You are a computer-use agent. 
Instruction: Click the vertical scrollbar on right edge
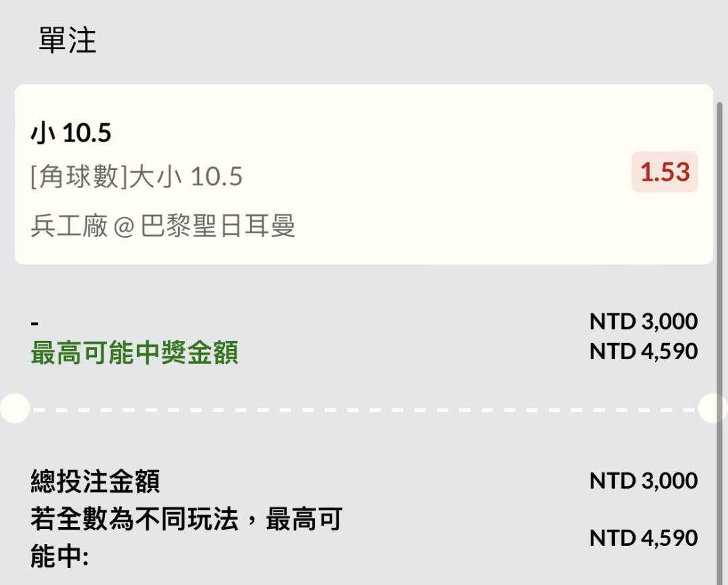(720, 344)
